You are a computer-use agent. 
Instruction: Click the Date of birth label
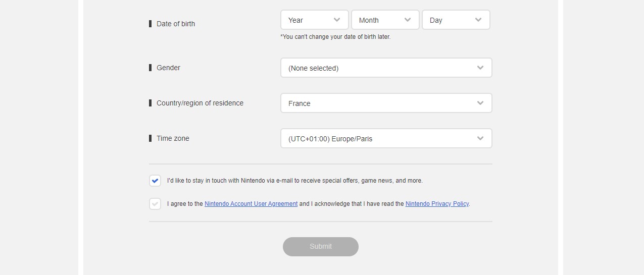coord(176,24)
